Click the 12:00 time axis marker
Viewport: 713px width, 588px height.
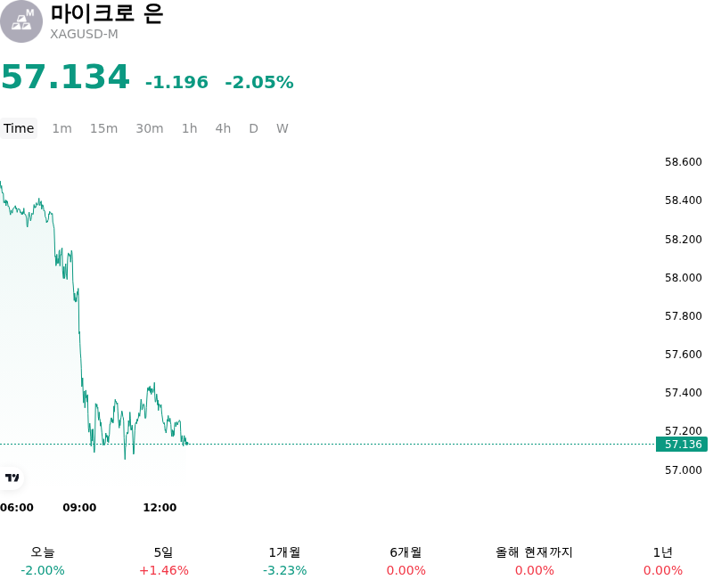(160, 508)
